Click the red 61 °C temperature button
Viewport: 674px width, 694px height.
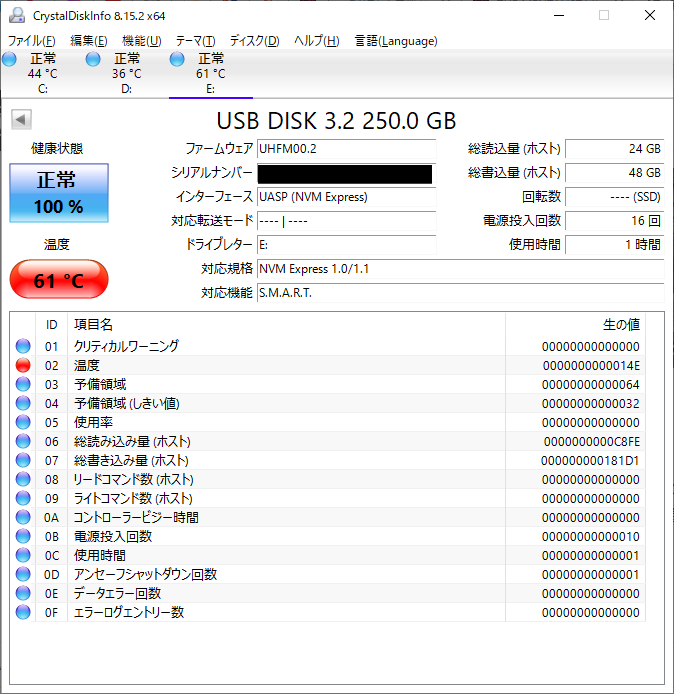59,279
